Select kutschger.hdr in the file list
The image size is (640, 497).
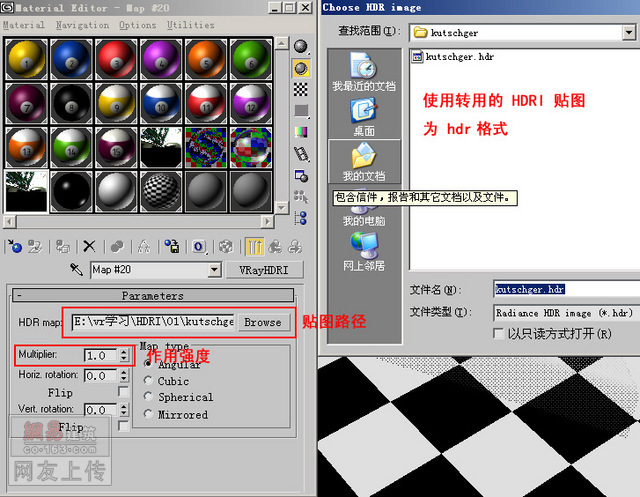pos(453,57)
